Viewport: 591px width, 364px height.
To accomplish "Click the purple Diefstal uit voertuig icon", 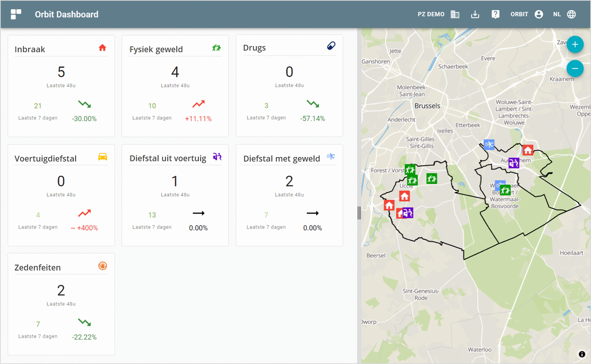I will click(x=217, y=157).
